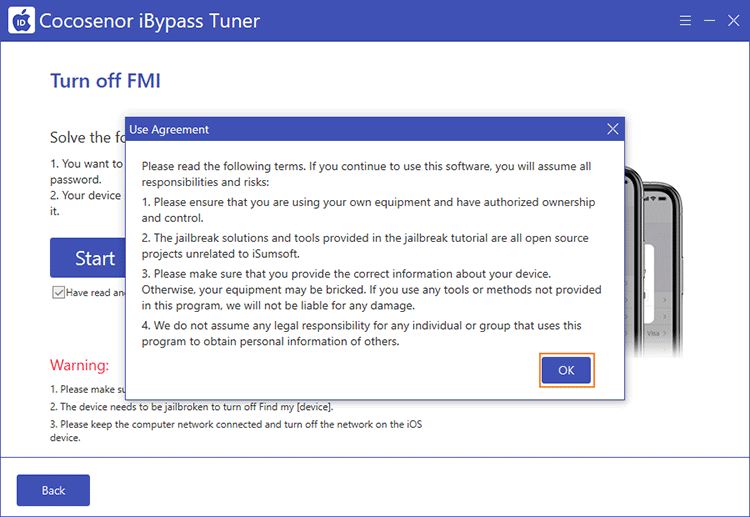
Task: Click OK in the Use Agreement dialog
Action: [x=566, y=370]
